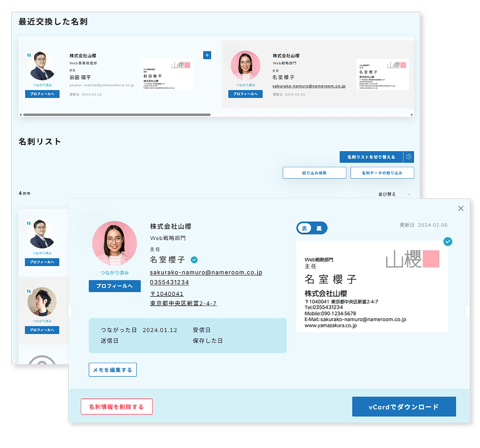Toggle the blue checkmark badge on the business card image

point(448,242)
